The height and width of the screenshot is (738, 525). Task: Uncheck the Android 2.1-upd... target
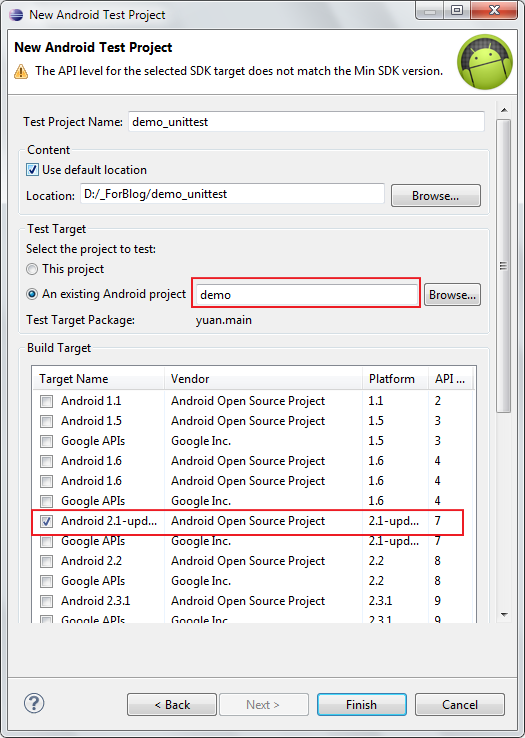tap(46, 521)
